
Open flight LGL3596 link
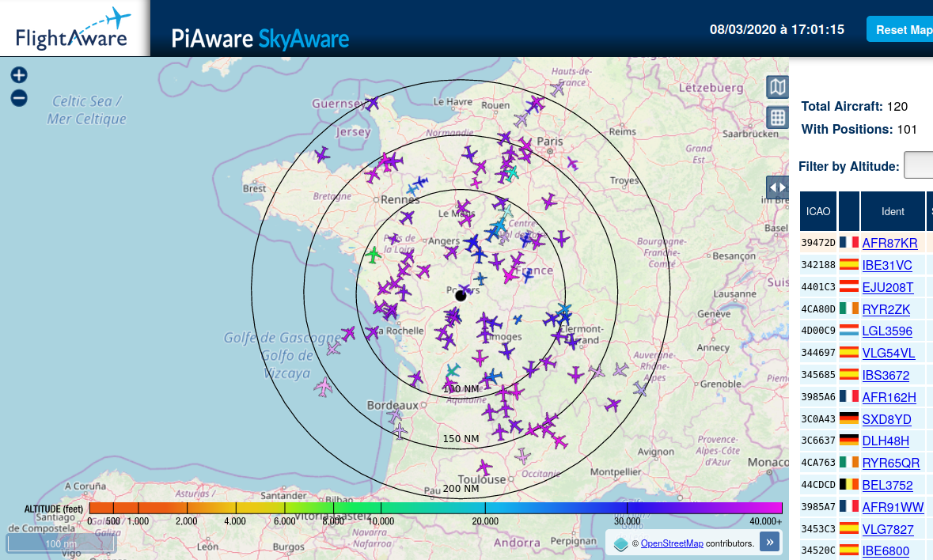pyautogui.click(x=887, y=331)
